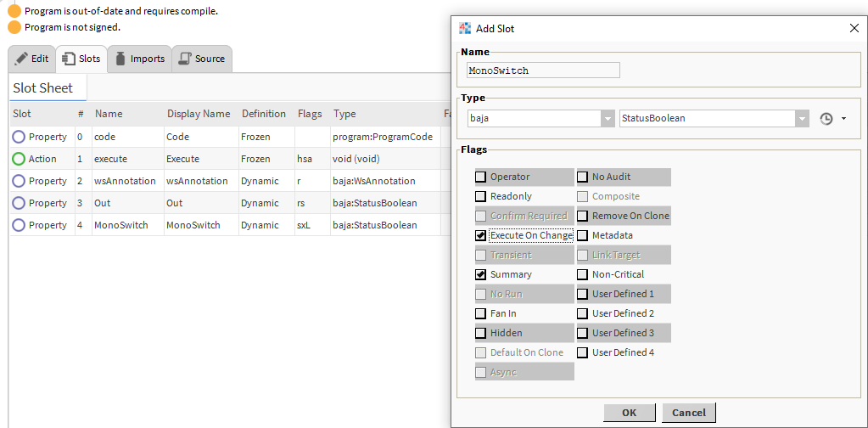The image size is (868, 428).
Task: Expand the StatusBoolean type dropdown
Action: [x=802, y=119]
